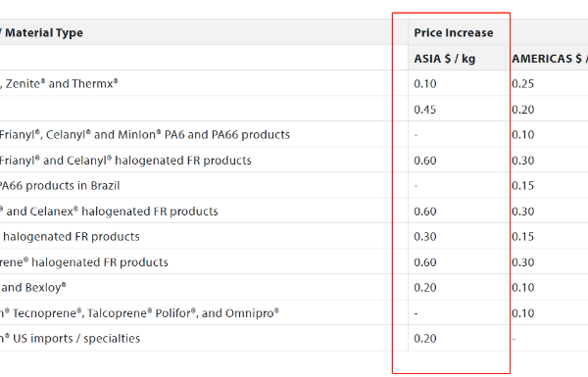Click Americas 0.30 in rene halogenated row
This screenshot has height=377, width=588.
522,262
